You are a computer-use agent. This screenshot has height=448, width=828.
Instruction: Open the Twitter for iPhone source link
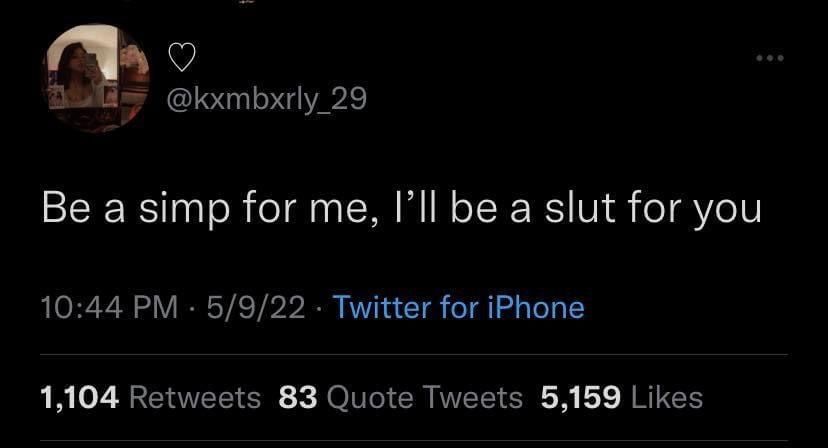[x=458, y=307]
